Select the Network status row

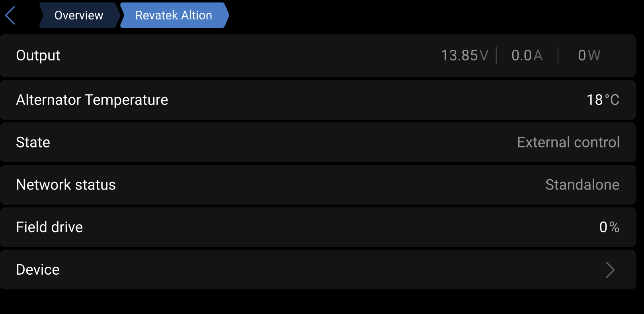tap(318, 185)
